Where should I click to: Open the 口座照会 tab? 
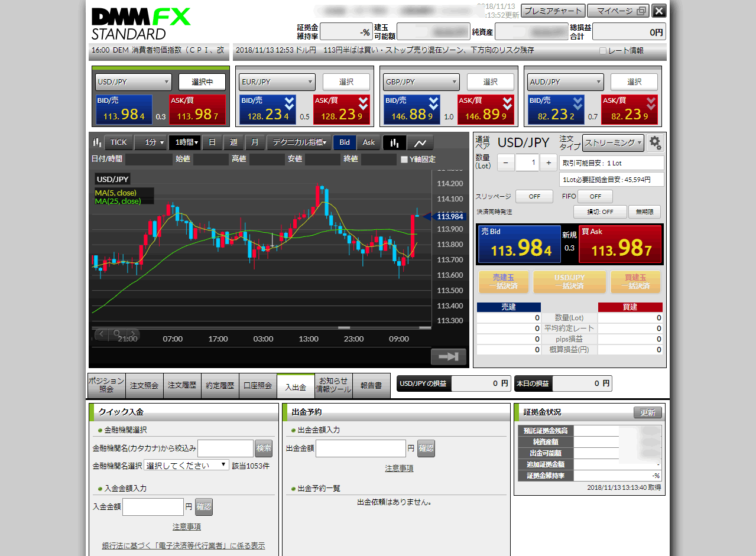[258, 386]
